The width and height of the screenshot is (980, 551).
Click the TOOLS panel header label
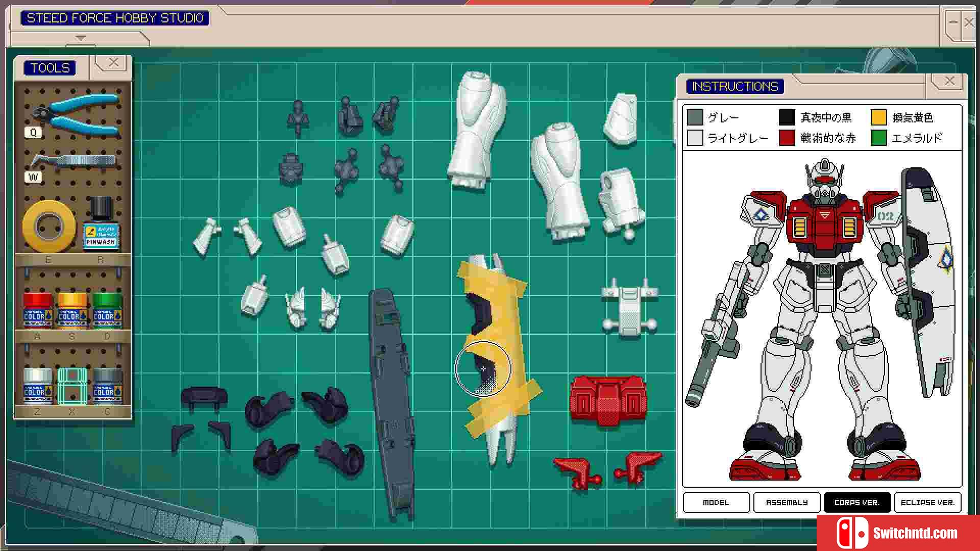tap(50, 68)
